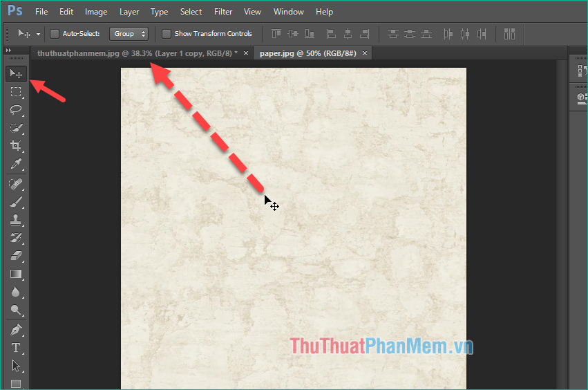
Task: Click the History panel icon
Action: click(x=582, y=71)
